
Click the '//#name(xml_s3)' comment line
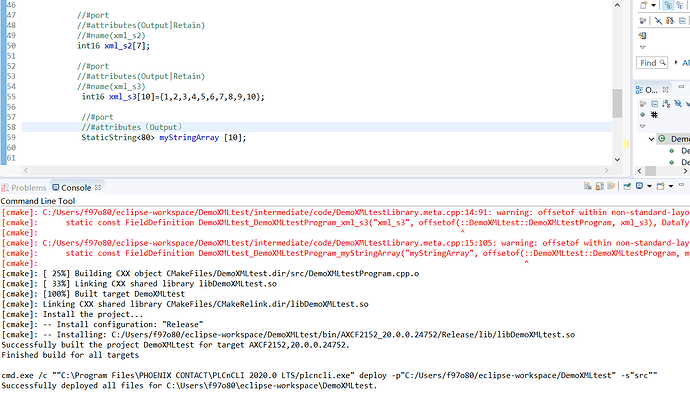point(111,87)
